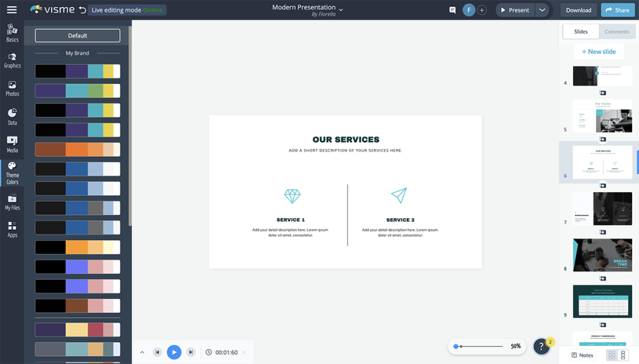Screen dimensions: 639x364
Task: Open the comments icon in the top bar
Action: pos(452,10)
